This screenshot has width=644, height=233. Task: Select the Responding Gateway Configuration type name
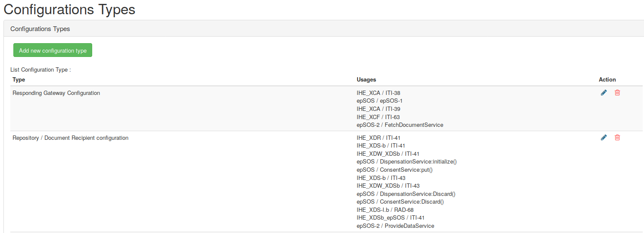(x=56, y=93)
